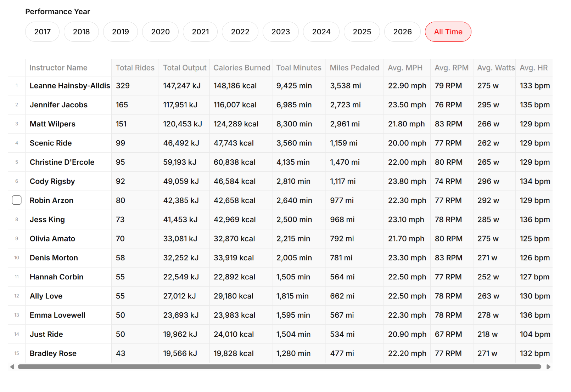The width and height of the screenshot is (571, 392).
Task: Pick the 2019 performance year
Action: click(120, 32)
